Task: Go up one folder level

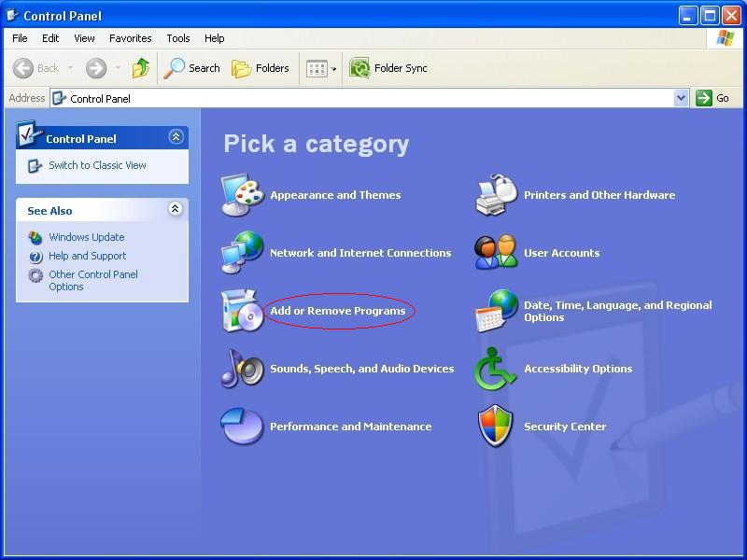Action: pos(141,68)
